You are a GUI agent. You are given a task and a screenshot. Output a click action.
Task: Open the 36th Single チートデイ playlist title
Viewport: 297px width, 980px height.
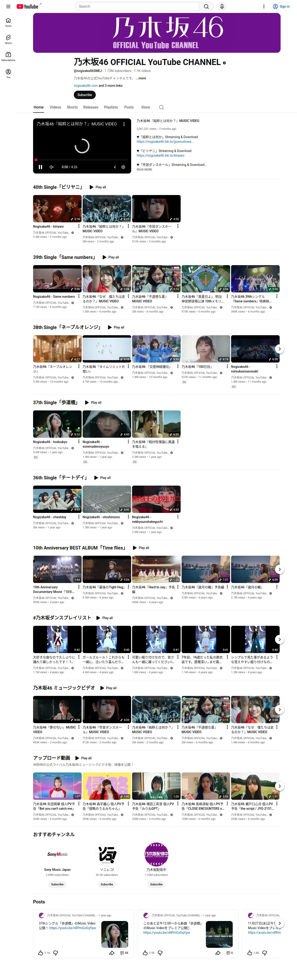(x=60, y=478)
